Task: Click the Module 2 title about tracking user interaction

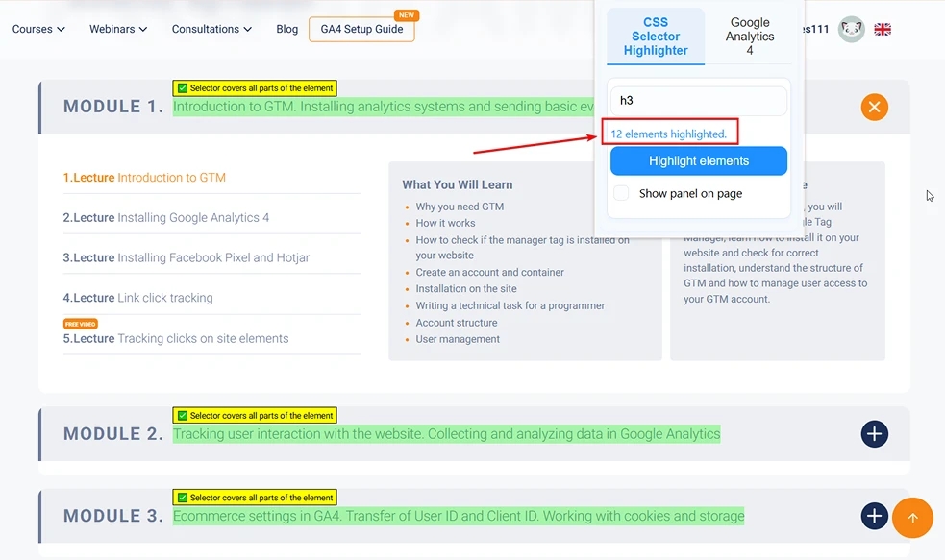Action: [447, 434]
